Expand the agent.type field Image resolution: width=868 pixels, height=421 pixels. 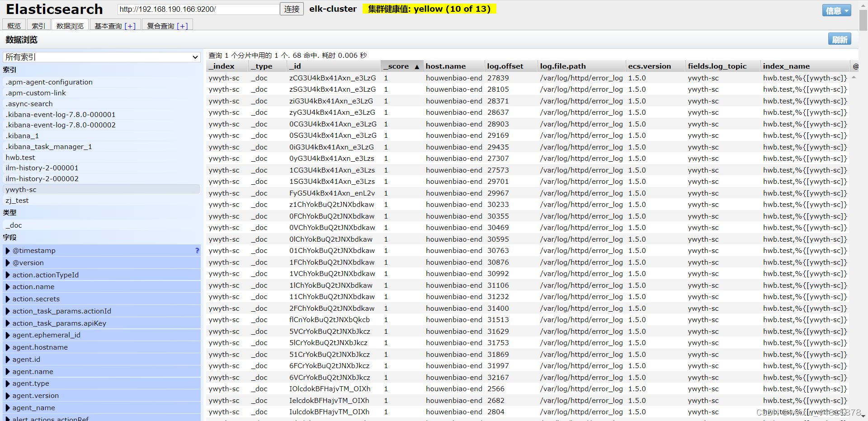(8, 384)
